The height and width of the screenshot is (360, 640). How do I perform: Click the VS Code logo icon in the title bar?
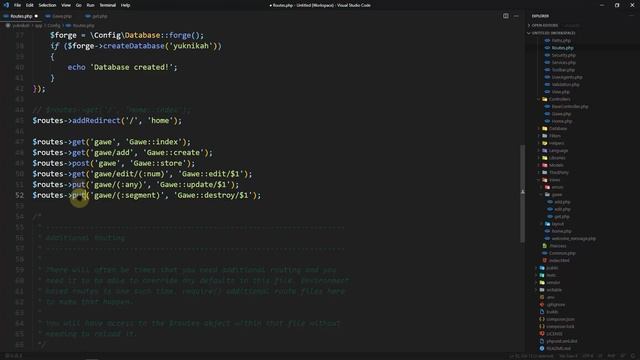point(6,5)
